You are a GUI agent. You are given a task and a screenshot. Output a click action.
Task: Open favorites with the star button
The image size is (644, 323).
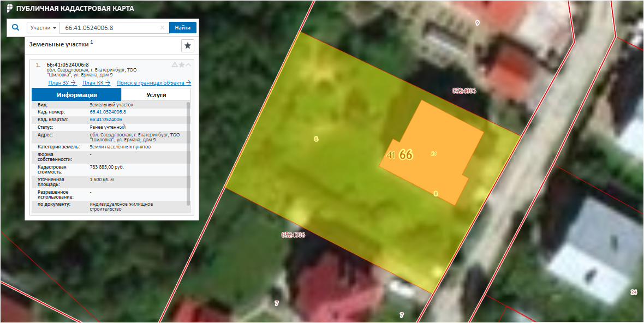(187, 45)
